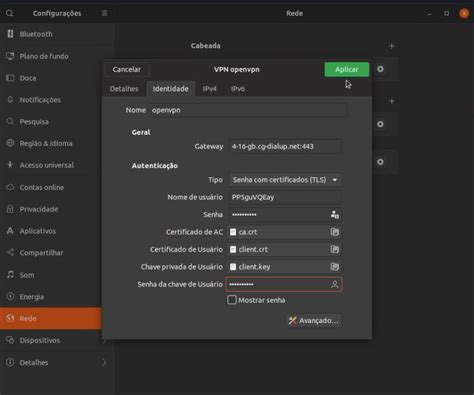Browse for Chave privada de Usuário icon

334,267
